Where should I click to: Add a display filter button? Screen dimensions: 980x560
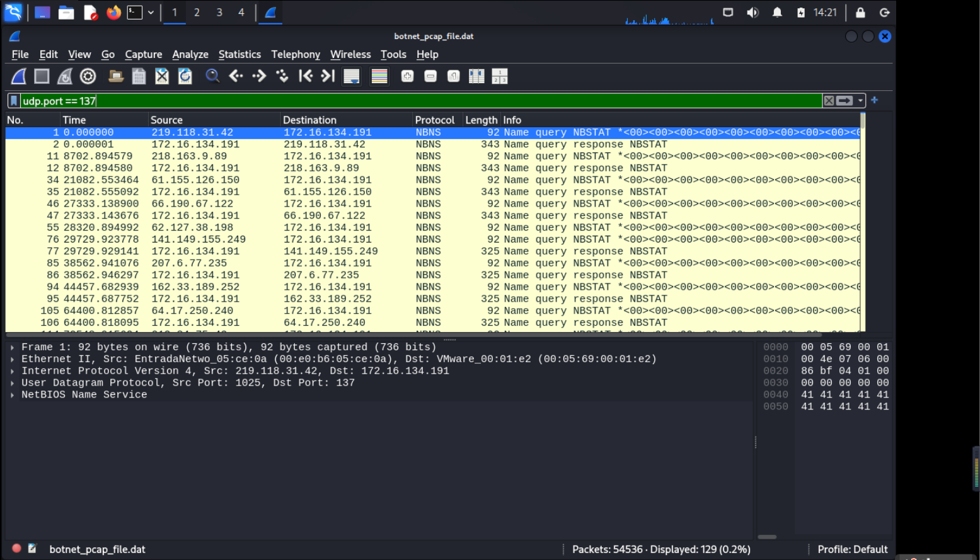tap(874, 100)
